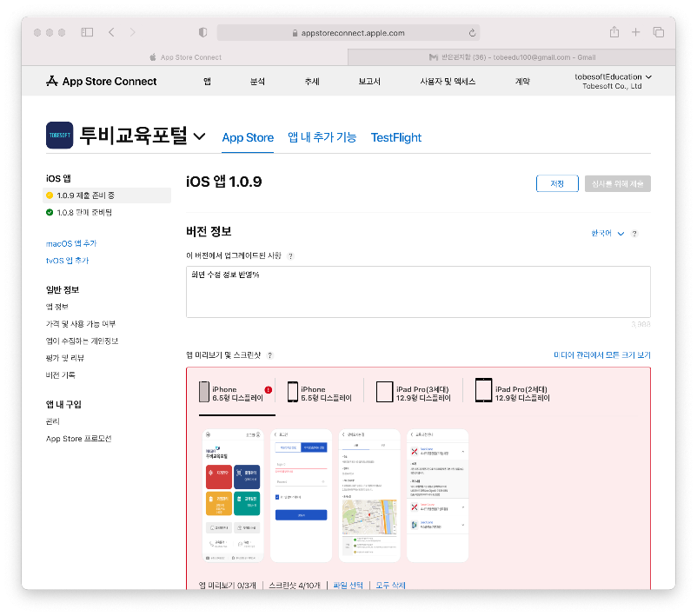Select iPhone 6.5형 디스플레이 tab
This screenshot has width=697, height=616.
(x=236, y=394)
